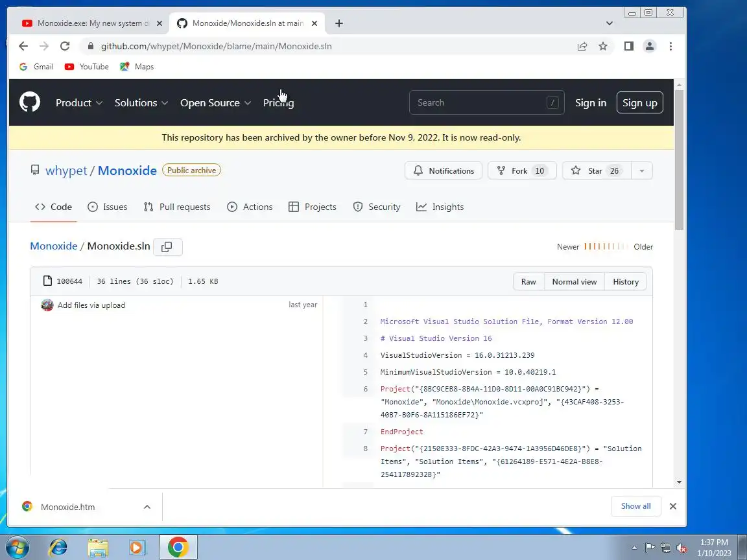Bookmark this page with star icon
Image resolution: width=747 pixels, height=560 pixels.
tap(603, 46)
